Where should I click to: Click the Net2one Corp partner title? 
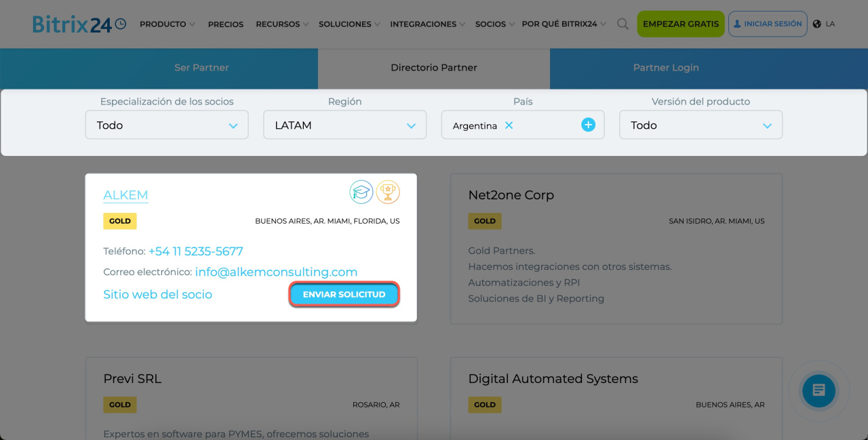(511, 195)
